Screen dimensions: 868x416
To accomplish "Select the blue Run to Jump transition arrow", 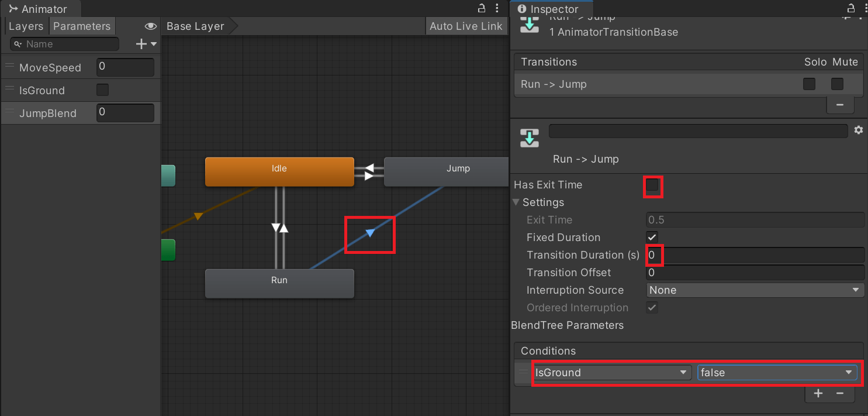I will tap(369, 233).
